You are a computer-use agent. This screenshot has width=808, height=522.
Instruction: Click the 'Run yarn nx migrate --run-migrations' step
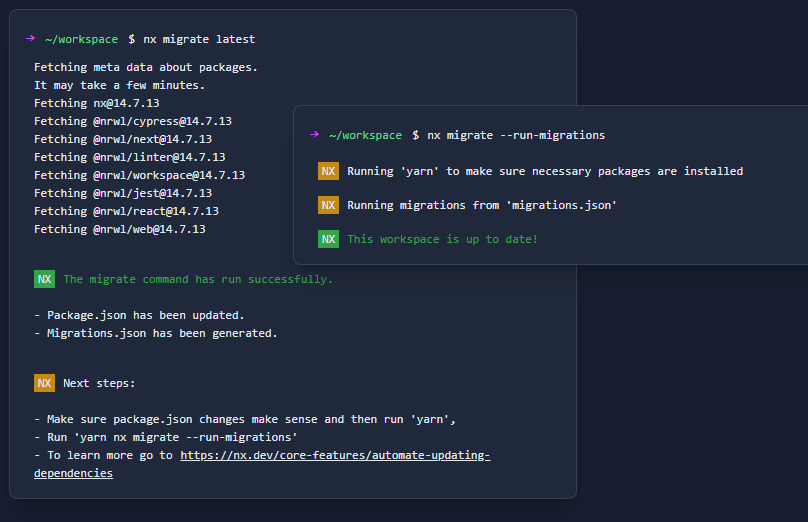165,437
